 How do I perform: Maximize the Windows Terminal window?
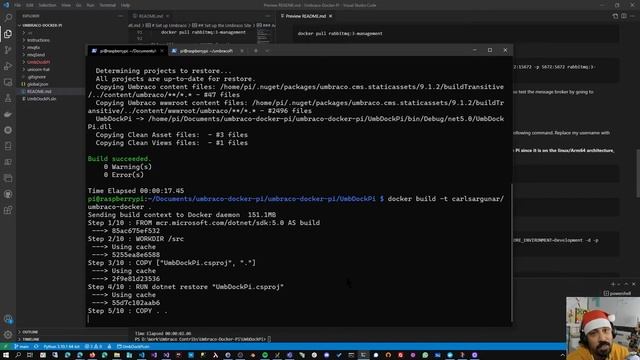tap(490, 50)
